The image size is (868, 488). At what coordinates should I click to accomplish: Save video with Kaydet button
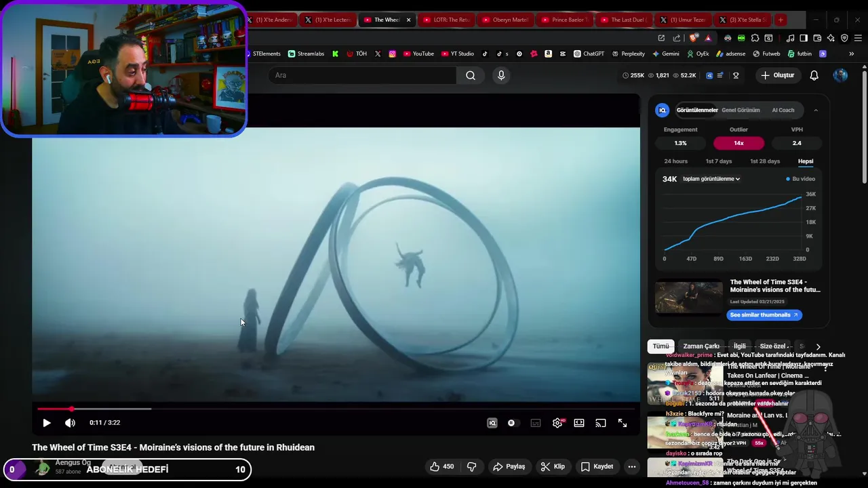click(597, 466)
